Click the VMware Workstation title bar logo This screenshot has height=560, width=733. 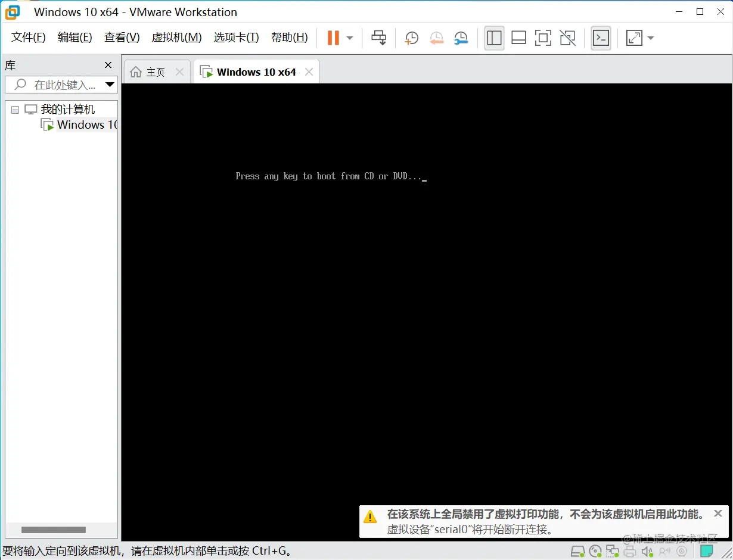click(x=13, y=12)
